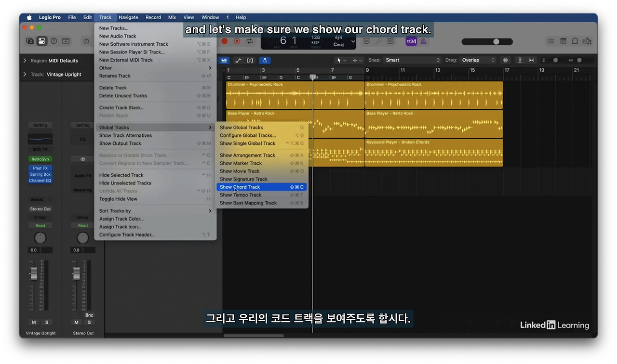This screenshot has height=364, width=617.
Task: Open the Note Pads icon
Action: point(563,41)
